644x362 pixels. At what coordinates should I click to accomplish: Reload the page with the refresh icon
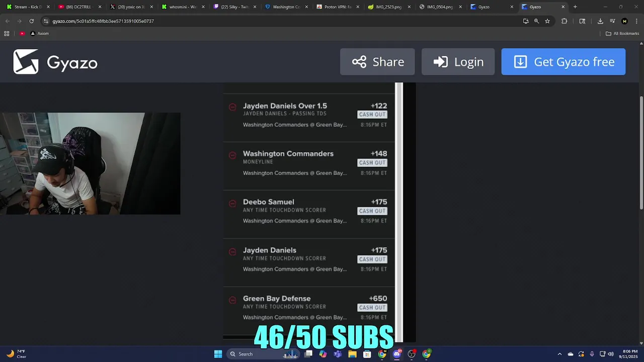(x=31, y=21)
